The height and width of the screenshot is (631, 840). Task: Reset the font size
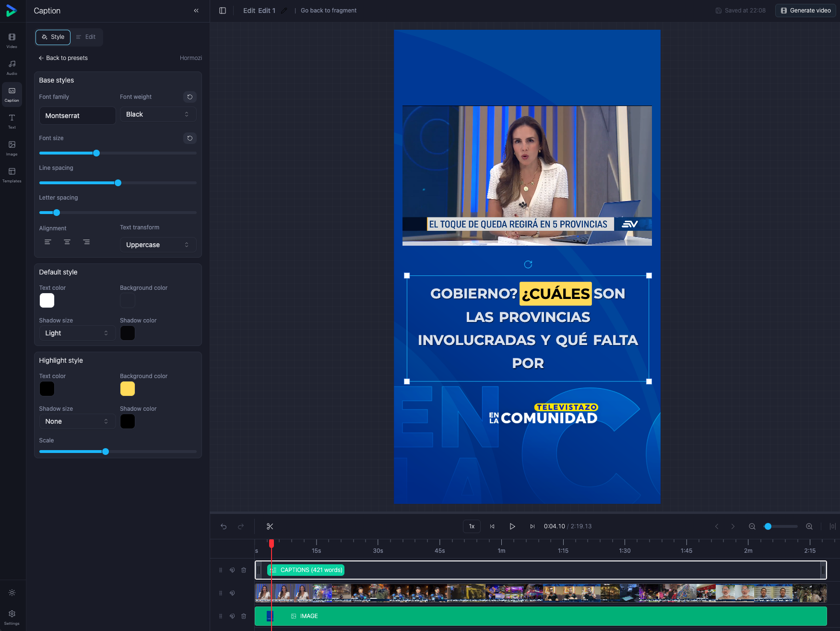(190, 138)
